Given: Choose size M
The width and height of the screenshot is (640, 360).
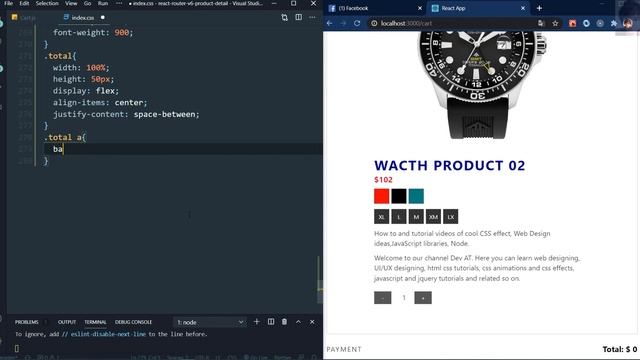Looking at the screenshot, I should (416, 217).
